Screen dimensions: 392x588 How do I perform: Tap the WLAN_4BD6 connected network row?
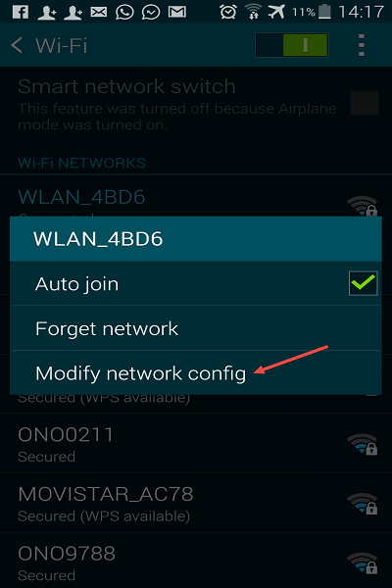pyautogui.click(x=196, y=197)
